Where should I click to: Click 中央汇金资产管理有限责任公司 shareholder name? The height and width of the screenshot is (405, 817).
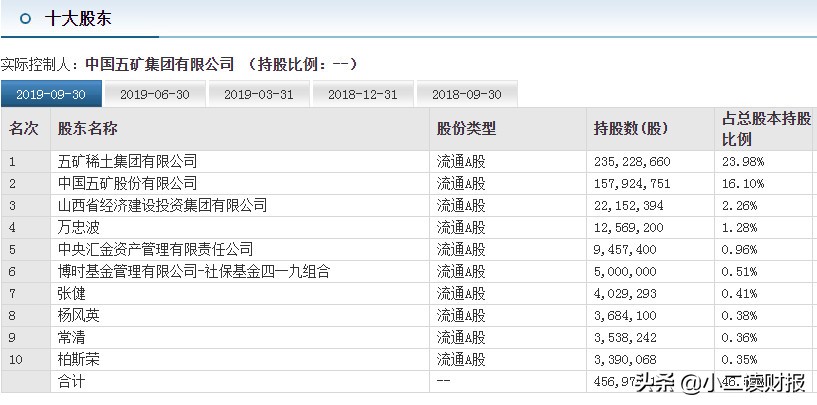pyautogui.click(x=155, y=250)
